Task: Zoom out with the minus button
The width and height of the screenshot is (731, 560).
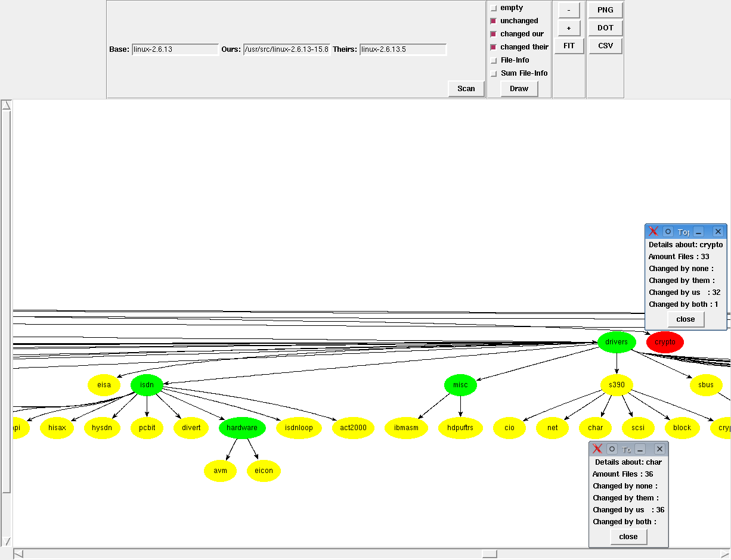Action: pos(569,10)
